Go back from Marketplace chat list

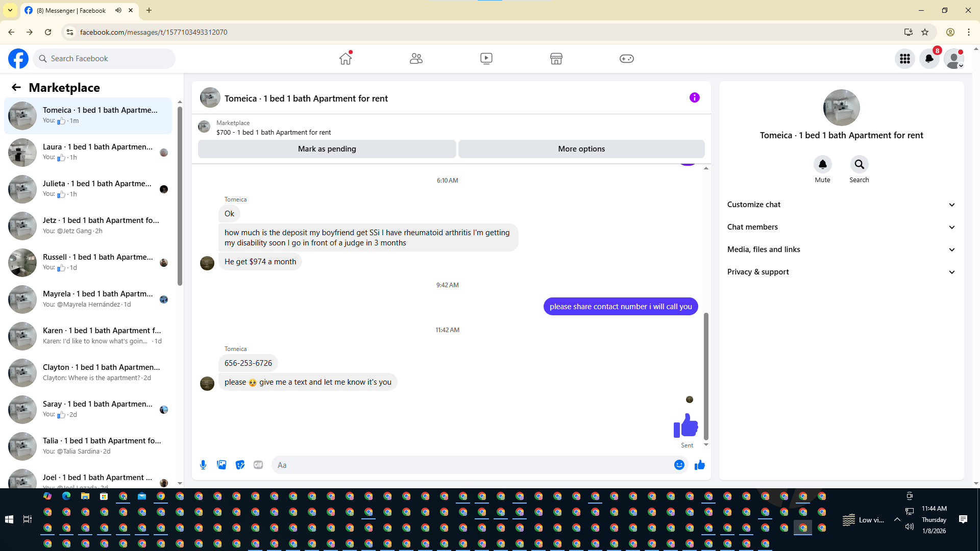[16, 87]
